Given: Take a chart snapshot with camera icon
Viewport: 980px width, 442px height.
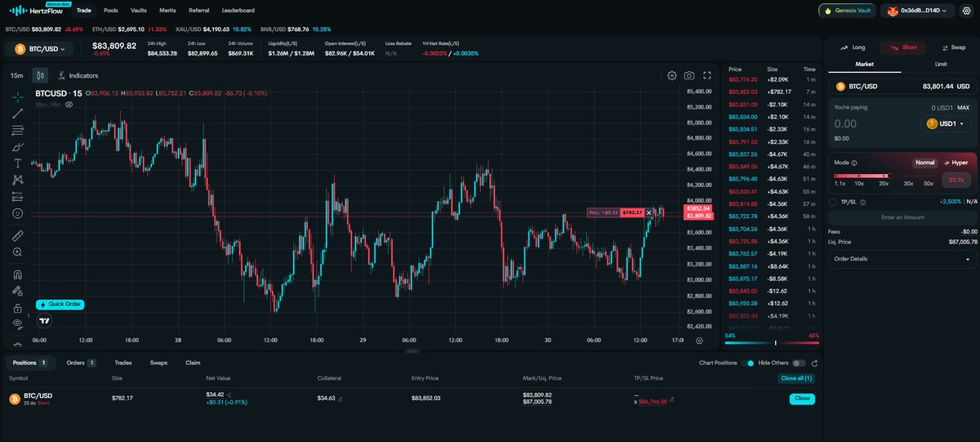Looking at the screenshot, I should pos(690,75).
